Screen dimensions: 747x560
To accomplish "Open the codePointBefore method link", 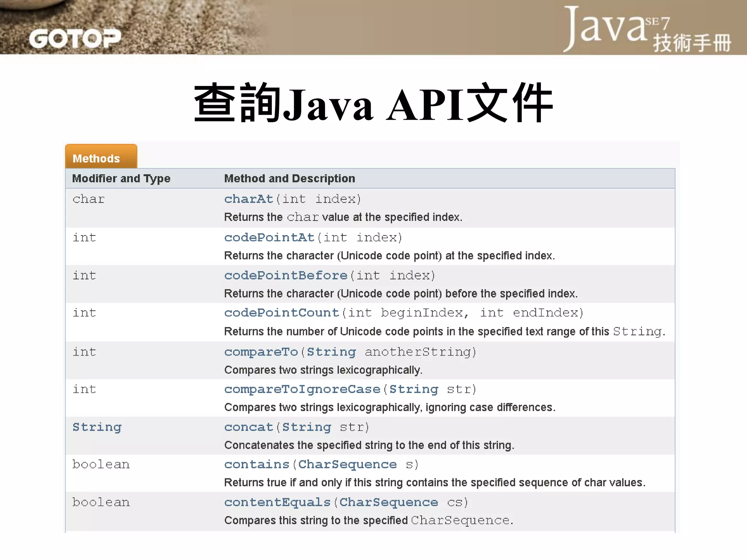I will click(286, 276).
